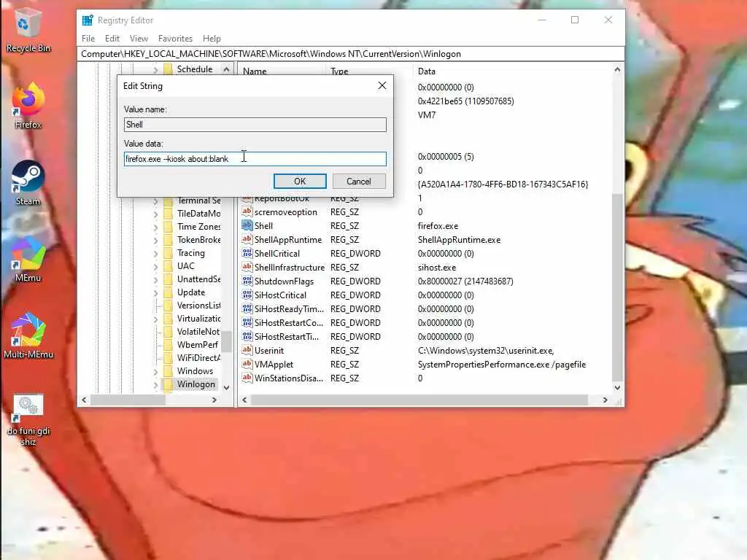747x560 pixels.
Task: Select the ShellAppRuntime value icon
Action: [x=247, y=239]
